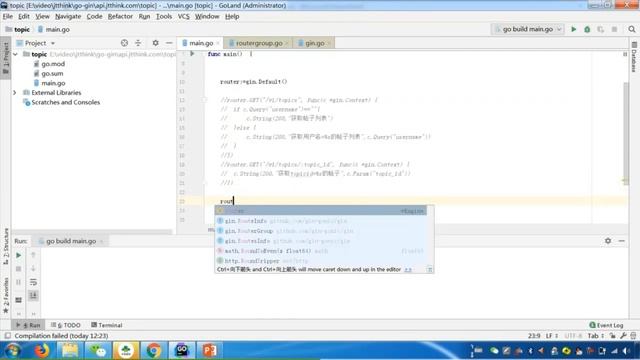Click the locate/scroll from source icon
Screen dimensions: 640x360
(x=124, y=43)
